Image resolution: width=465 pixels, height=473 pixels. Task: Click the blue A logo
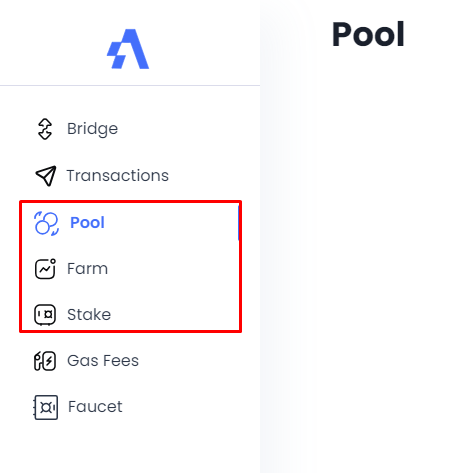(x=128, y=49)
